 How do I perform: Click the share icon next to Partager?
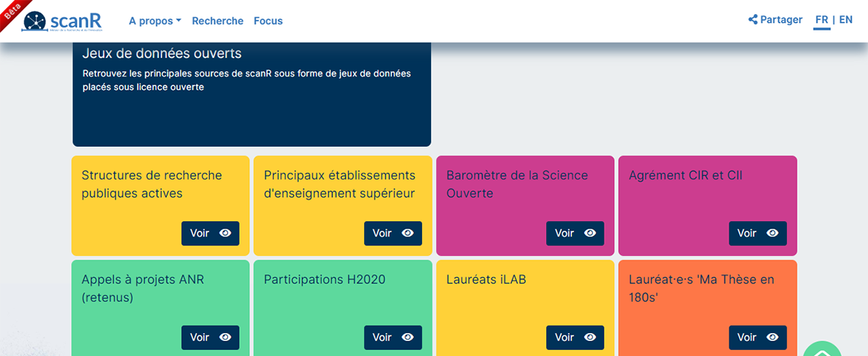tap(753, 20)
